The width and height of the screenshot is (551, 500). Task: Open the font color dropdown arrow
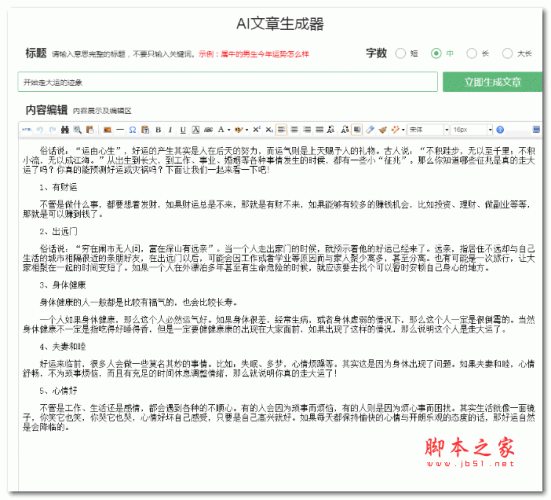click(x=229, y=130)
